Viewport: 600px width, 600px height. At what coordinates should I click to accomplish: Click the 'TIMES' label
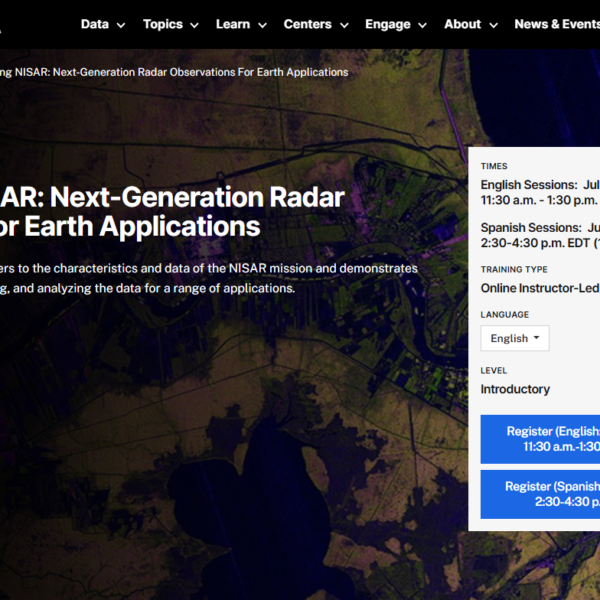(494, 166)
